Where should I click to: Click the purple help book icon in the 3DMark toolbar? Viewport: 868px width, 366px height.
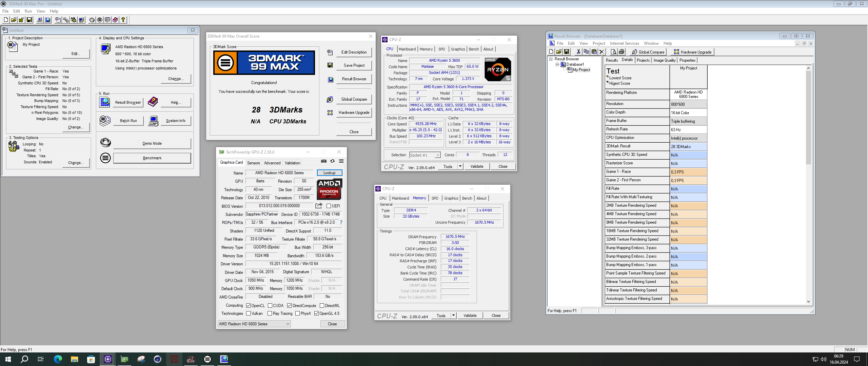pyautogui.click(x=115, y=20)
